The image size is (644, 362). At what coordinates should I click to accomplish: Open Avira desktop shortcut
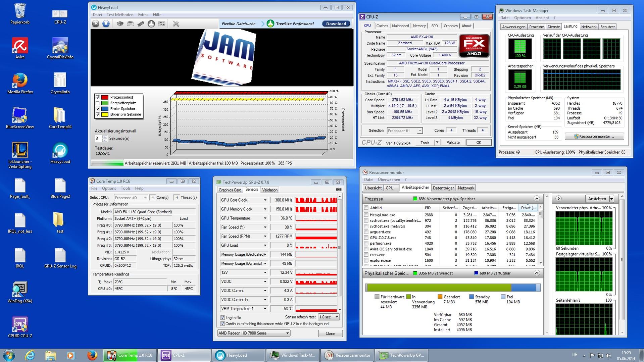point(20,49)
